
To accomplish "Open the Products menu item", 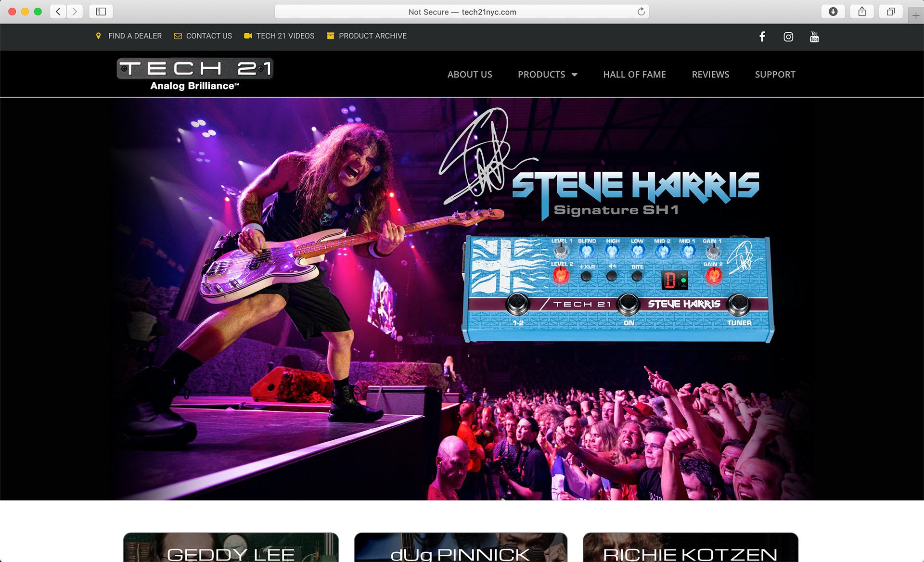I will [x=541, y=75].
